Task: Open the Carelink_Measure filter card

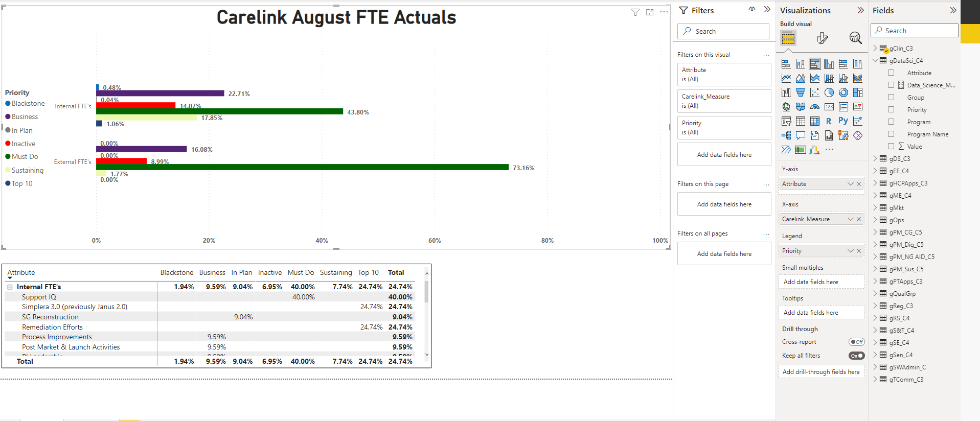Action: tap(724, 101)
